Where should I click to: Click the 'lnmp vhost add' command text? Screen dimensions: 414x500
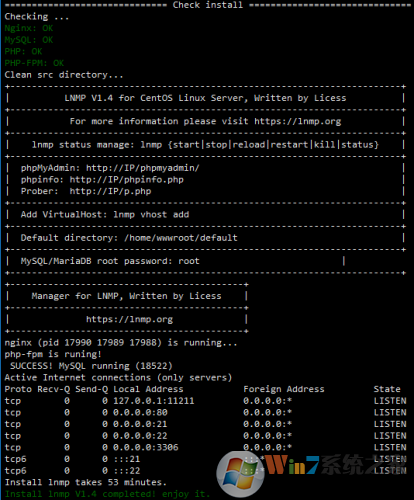pyautogui.click(x=151, y=214)
